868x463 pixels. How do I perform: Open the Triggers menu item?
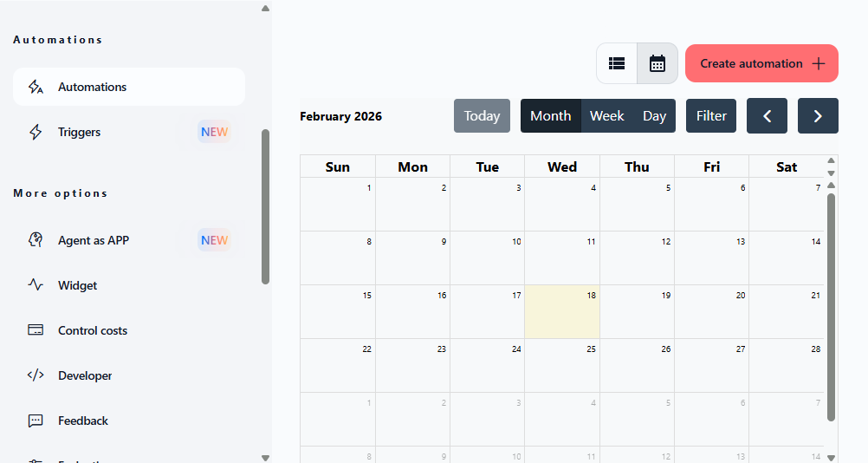coord(79,132)
